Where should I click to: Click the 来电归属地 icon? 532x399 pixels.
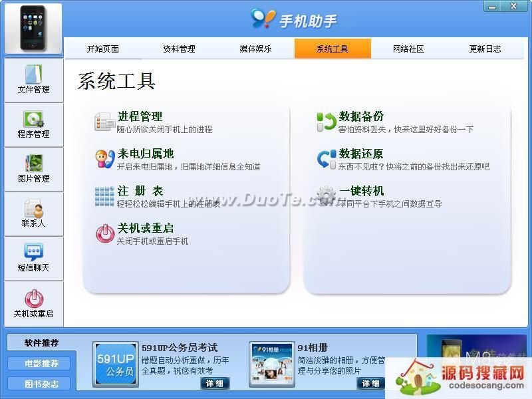(104, 159)
